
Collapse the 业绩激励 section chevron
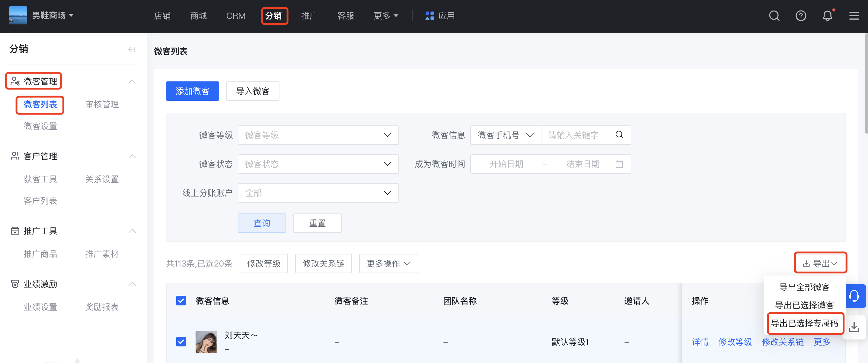132,284
